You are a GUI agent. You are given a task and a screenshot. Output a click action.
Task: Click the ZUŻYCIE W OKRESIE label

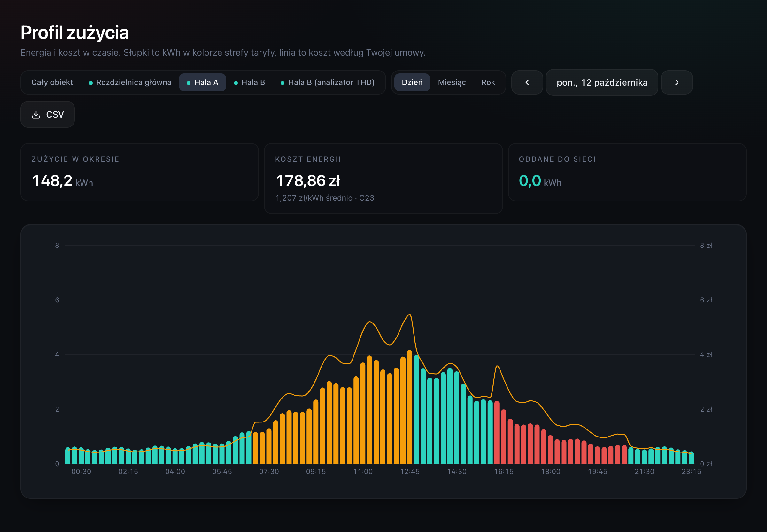pos(75,159)
